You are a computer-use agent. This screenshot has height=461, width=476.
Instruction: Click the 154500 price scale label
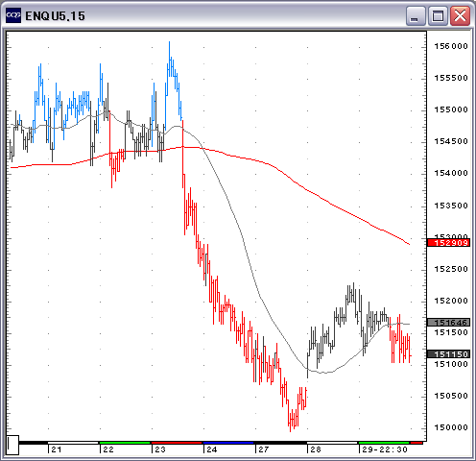451,141
